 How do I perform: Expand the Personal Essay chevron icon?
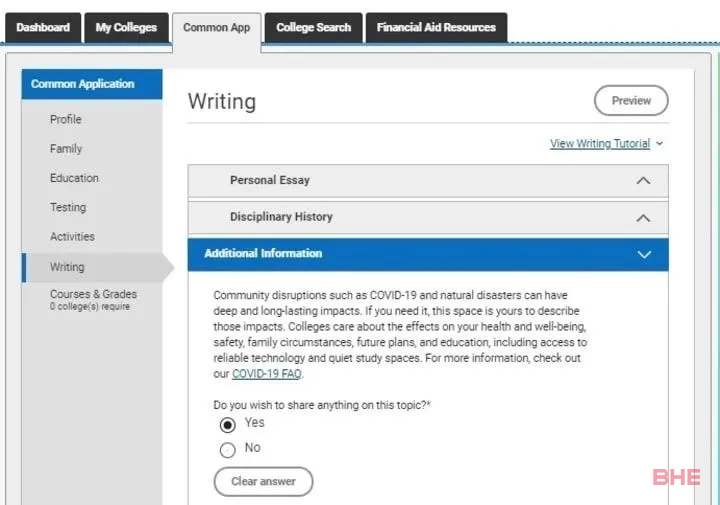pyautogui.click(x=643, y=180)
